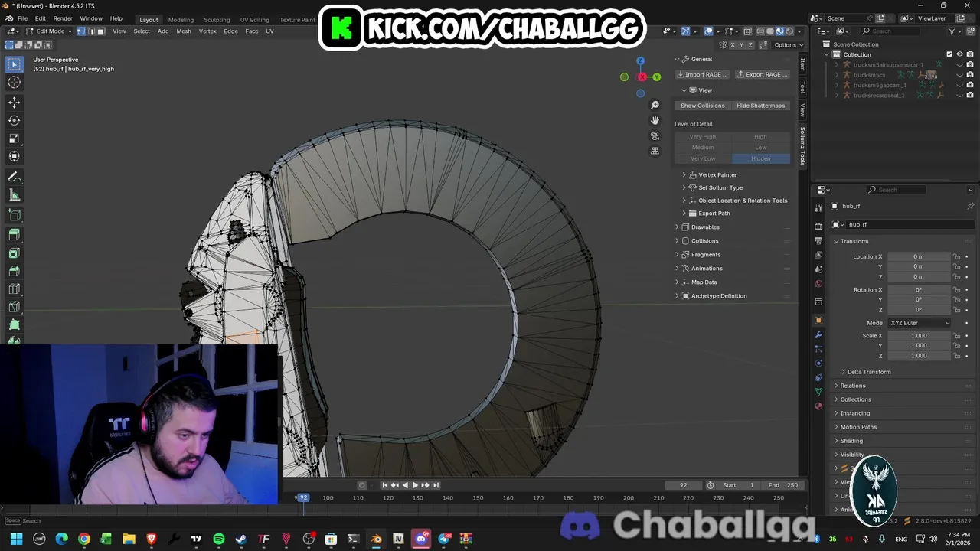Expand the Relations panel
This screenshot has width=980, height=551.
click(x=852, y=386)
